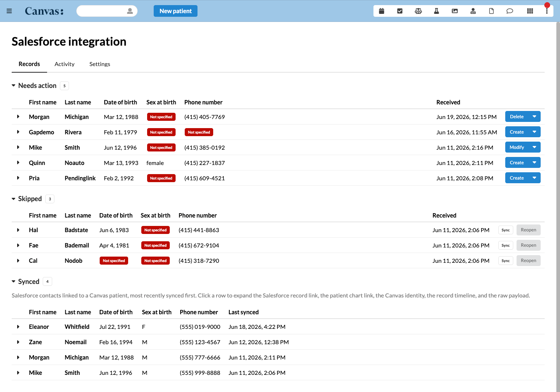This screenshot has width=560, height=392.
Task: Click the Last synced column header
Action: click(x=243, y=312)
